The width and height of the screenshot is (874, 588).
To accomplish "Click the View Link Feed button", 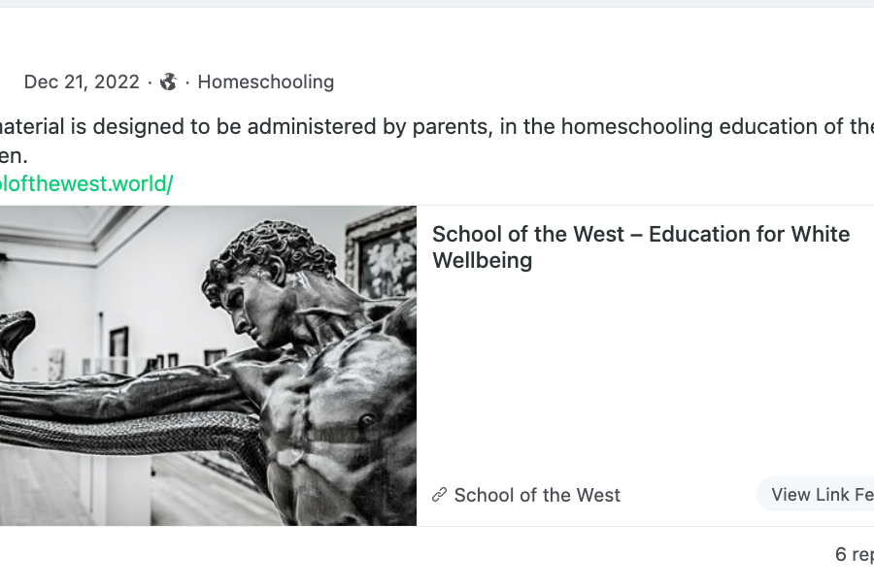I will (816, 494).
